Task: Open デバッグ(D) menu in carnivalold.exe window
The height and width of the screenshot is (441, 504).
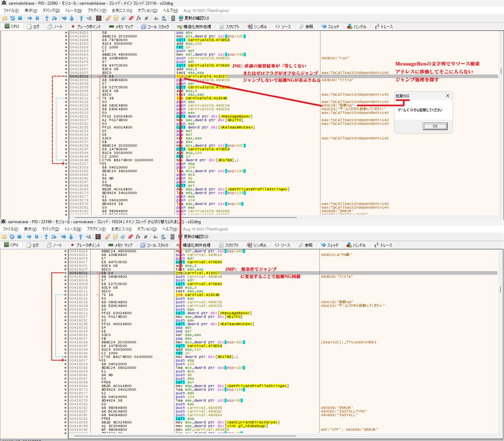Action: (x=51, y=11)
